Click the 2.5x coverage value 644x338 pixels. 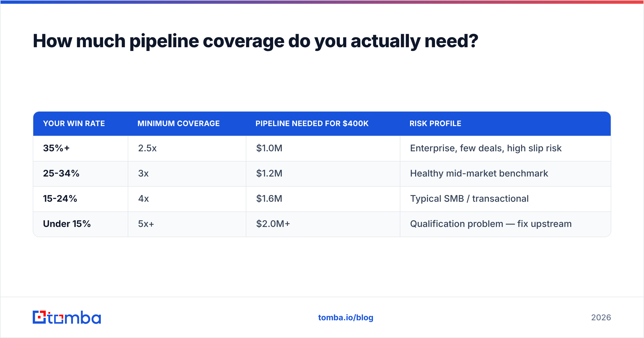click(x=147, y=148)
